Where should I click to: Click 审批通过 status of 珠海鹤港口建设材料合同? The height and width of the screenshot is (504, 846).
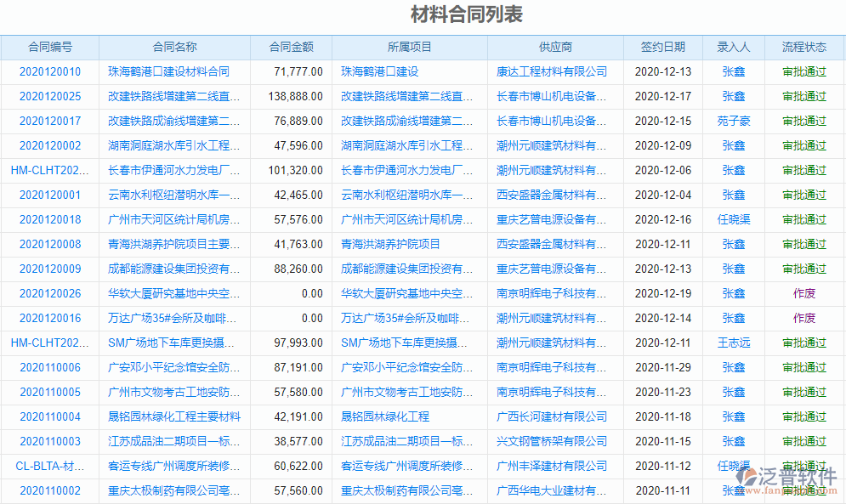803,71
